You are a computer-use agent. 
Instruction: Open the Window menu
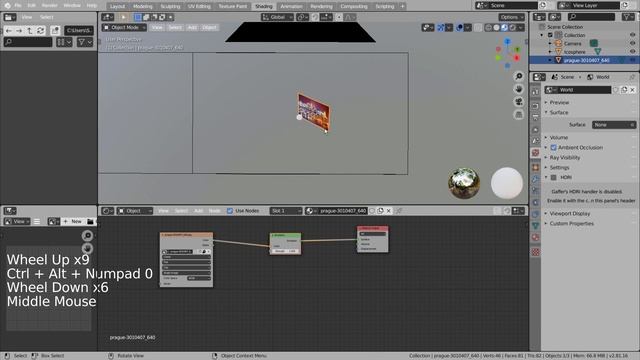(72, 6)
